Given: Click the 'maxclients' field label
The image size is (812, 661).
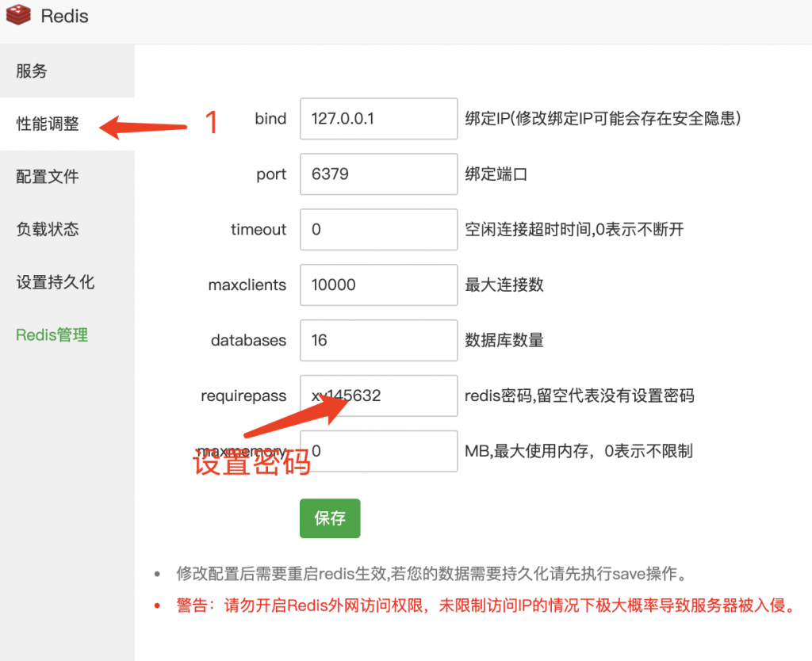Looking at the screenshot, I should point(247,285).
